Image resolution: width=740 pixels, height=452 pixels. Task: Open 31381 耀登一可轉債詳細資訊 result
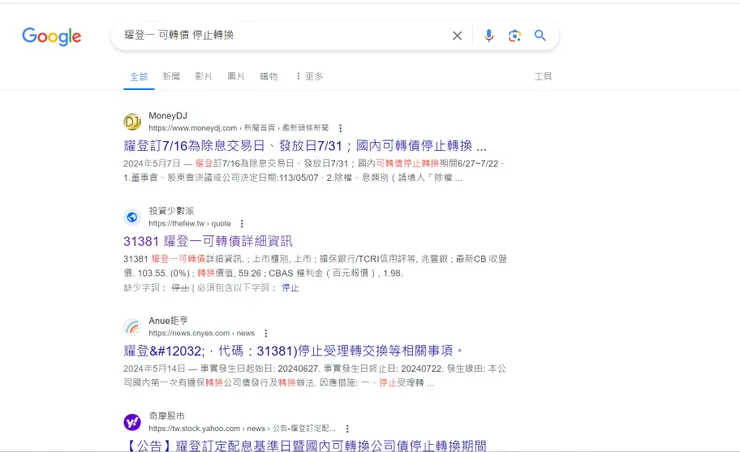(x=208, y=241)
